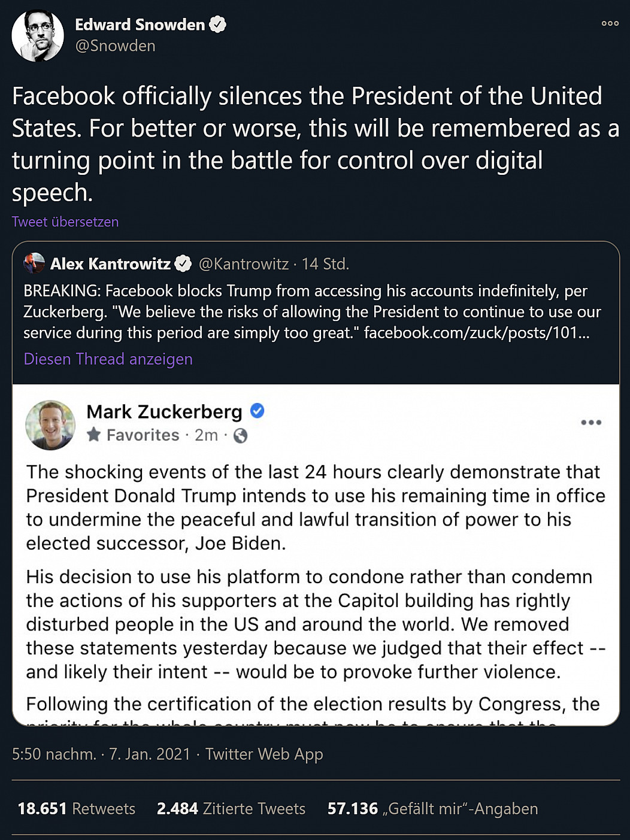This screenshot has width=630, height=840.
Task: Open the tweet's three-dot more options menu
Action: pos(610,23)
